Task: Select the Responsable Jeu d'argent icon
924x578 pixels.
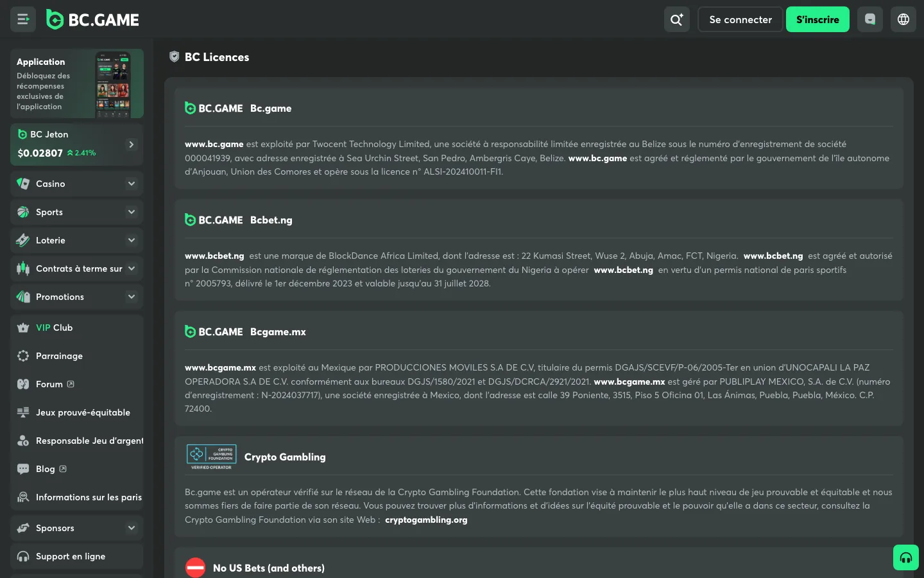Action: pos(23,441)
